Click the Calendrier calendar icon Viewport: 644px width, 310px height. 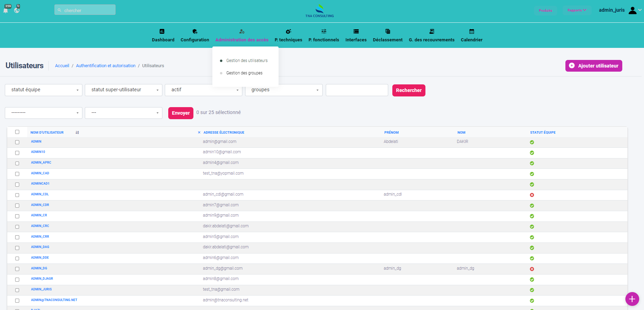click(x=472, y=31)
